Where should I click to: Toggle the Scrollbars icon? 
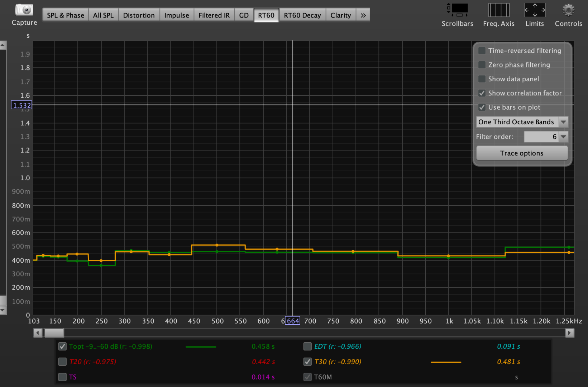(457, 10)
